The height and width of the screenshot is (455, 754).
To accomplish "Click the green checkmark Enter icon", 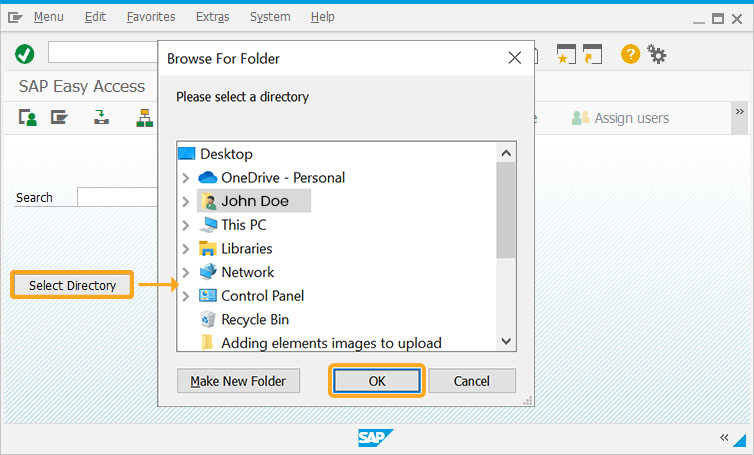I will (x=25, y=54).
